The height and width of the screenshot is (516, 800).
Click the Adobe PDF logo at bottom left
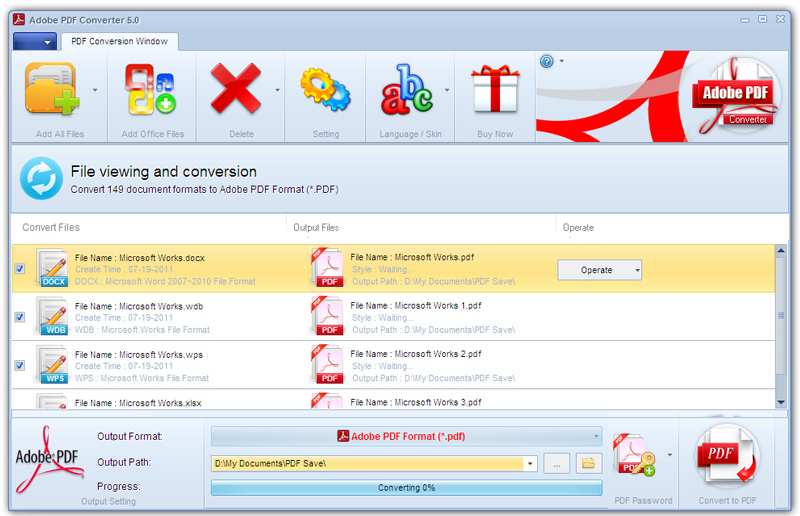coord(48,460)
